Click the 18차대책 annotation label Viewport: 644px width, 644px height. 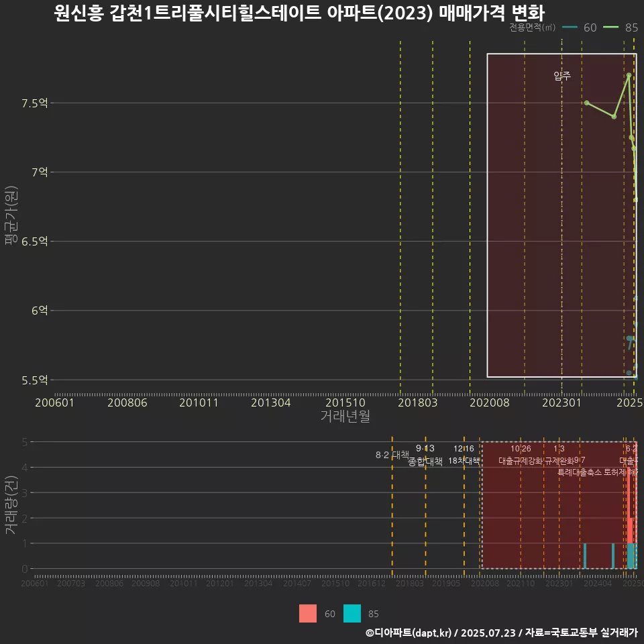coord(464,460)
